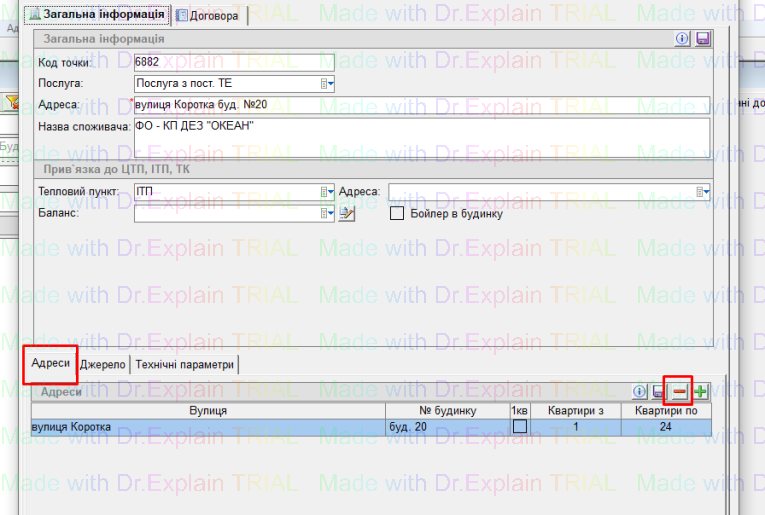
Task: Open the Джерело tab
Action: click(103, 365)
